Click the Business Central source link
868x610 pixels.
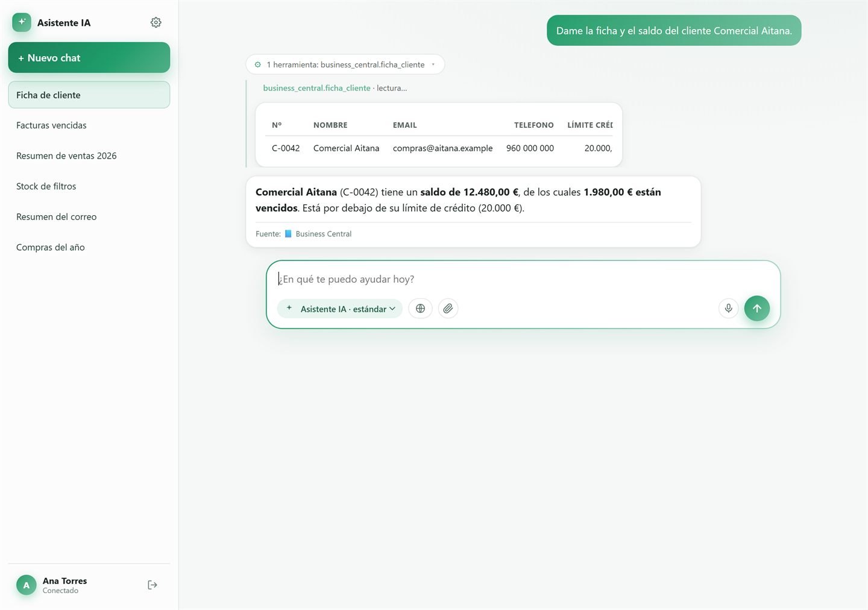tap(323, 234)
